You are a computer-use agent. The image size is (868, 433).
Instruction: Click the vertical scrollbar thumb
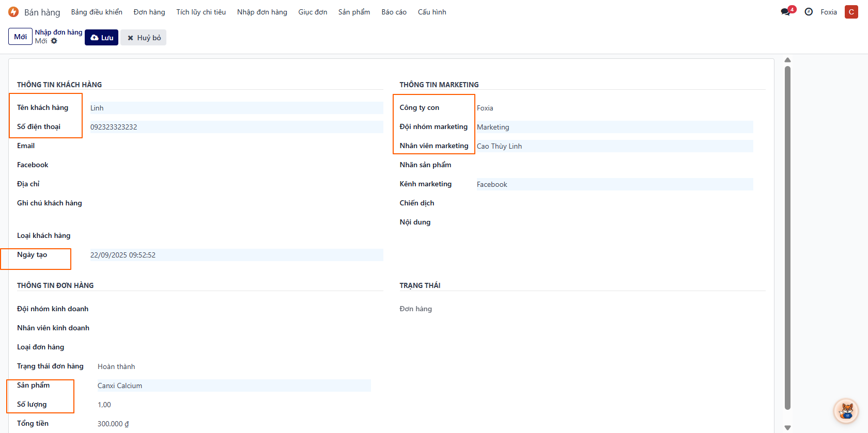[787, 237]
